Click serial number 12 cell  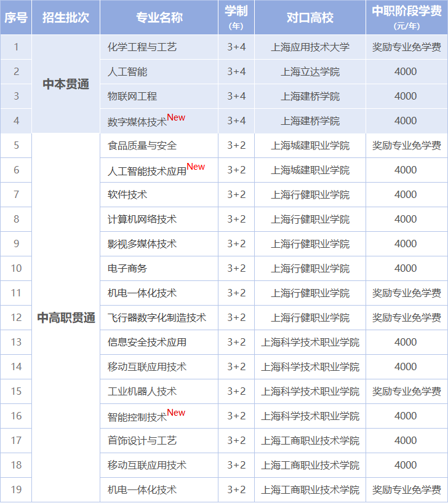(x=16, y=317)
